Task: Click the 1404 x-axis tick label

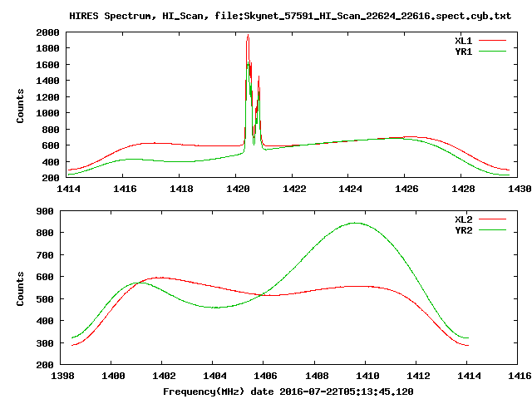Action: pos(214,376)
